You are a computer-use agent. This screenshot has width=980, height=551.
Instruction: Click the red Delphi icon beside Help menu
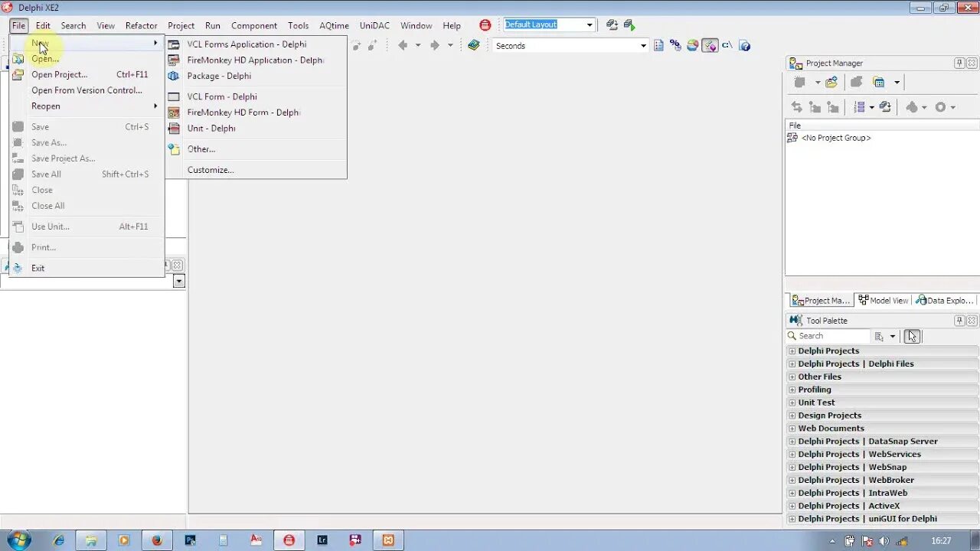pyautogui.click(x=485, y=25)
